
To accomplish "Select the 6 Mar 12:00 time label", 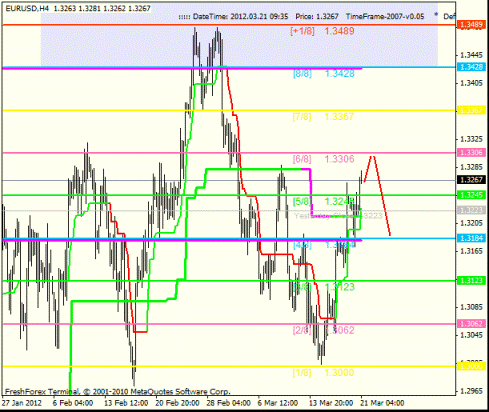I will point(278,403).
